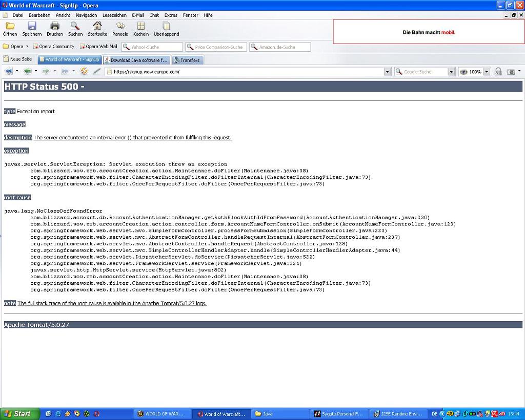Open the Ansicht menu
Viewport: 525px width, 420px height.
(63, 15)
